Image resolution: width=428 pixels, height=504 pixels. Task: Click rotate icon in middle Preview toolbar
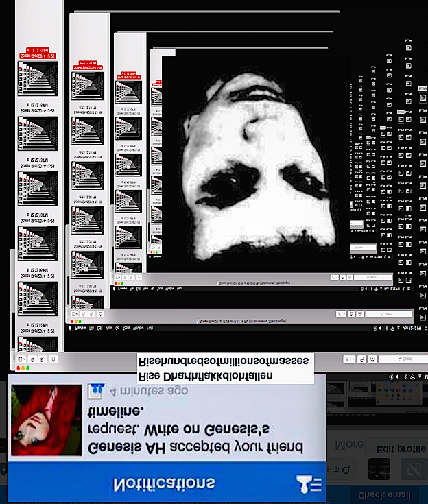pos(351,314)
